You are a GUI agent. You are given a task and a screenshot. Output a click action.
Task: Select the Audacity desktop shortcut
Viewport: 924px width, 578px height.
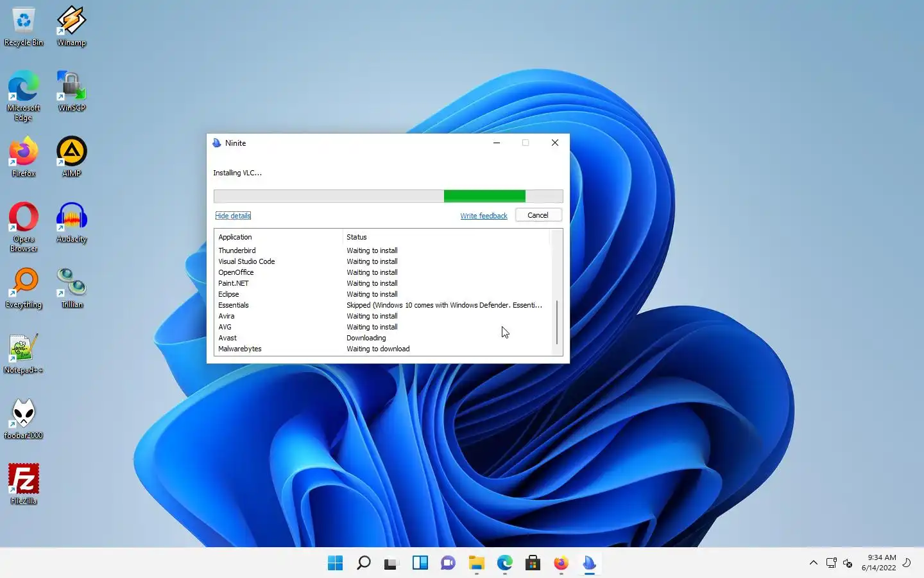coord(71,222)
